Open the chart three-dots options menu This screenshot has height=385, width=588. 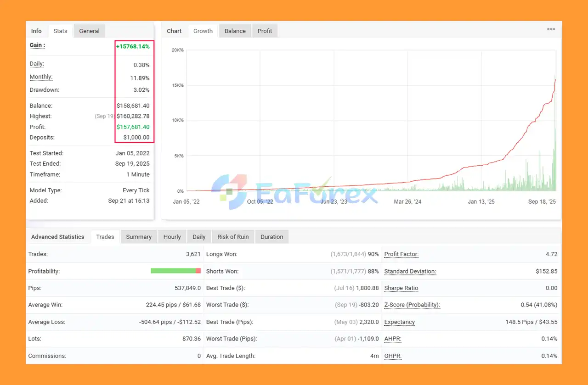pyautogui.click(x=551, y=29)
